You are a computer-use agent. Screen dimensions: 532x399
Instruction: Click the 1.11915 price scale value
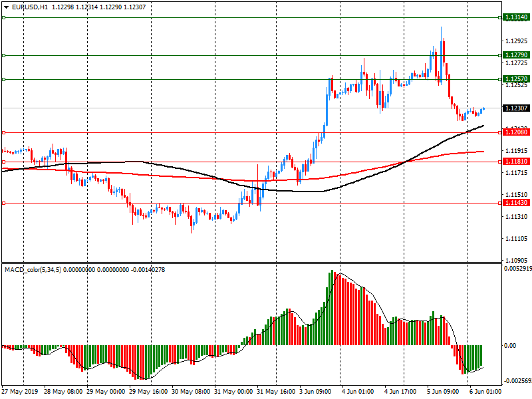(517, 151)
